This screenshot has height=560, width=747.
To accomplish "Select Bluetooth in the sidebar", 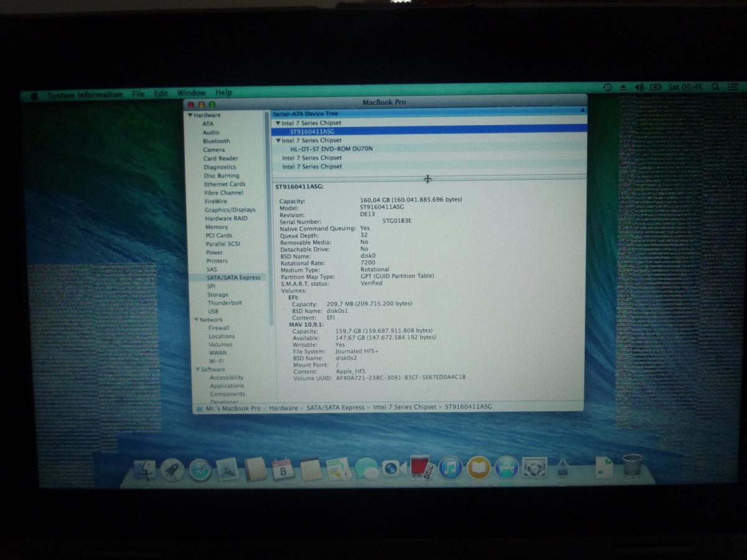I will [x=216, y=141].
